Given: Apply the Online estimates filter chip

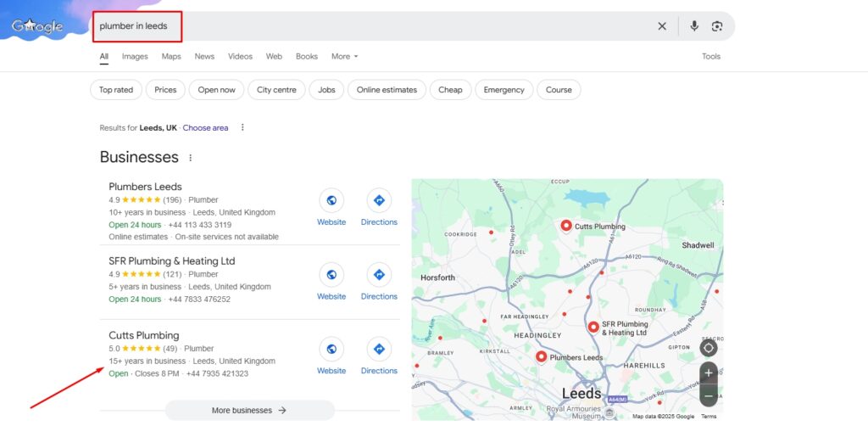Looking at the screenshot, I should tap(387, 90).
